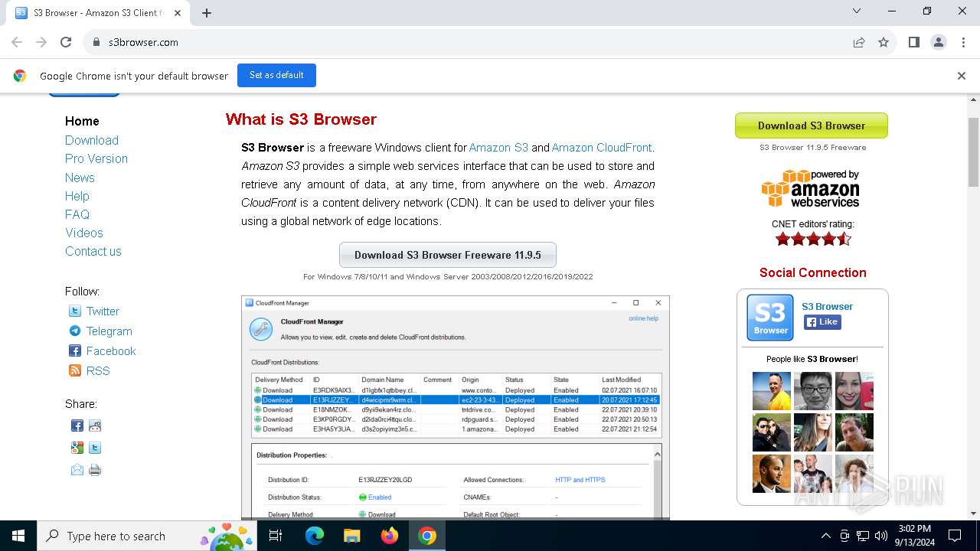Screen dimensions: 980x551
Task: Click the share this page icon in address bar
Action: (859, 42)
